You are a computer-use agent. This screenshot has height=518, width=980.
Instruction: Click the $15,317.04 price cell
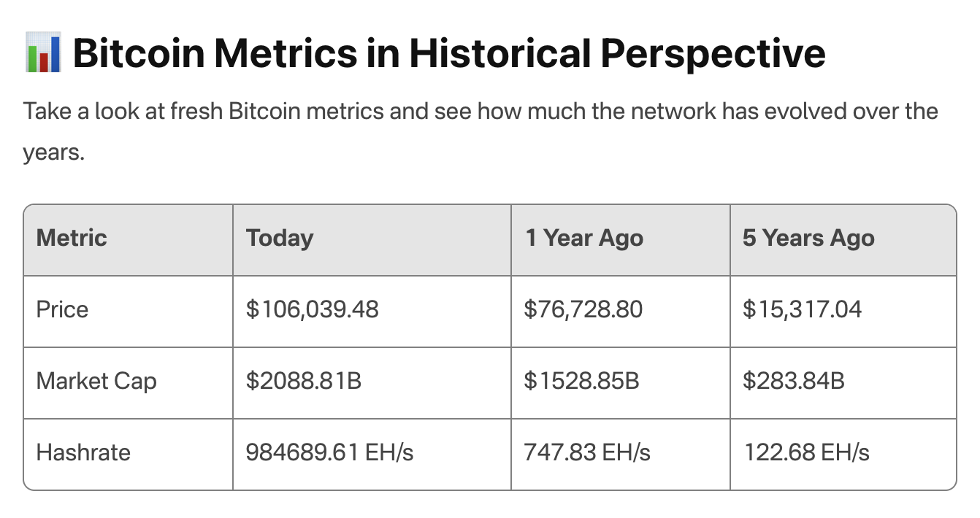pyautogui.click(x=802, y=309)
